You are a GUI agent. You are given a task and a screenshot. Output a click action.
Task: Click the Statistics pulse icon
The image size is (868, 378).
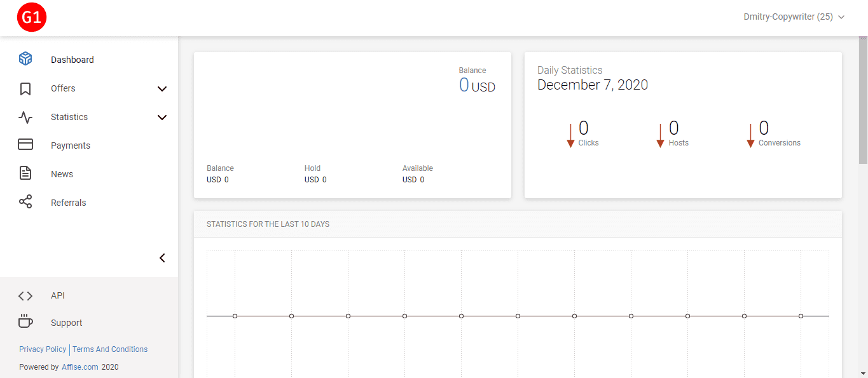25,117
